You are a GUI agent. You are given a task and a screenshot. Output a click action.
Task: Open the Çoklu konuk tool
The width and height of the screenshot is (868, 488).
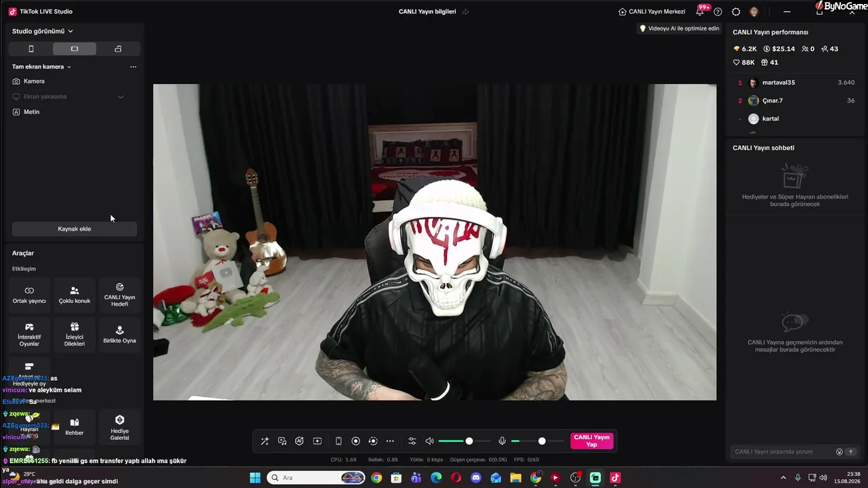75,295
